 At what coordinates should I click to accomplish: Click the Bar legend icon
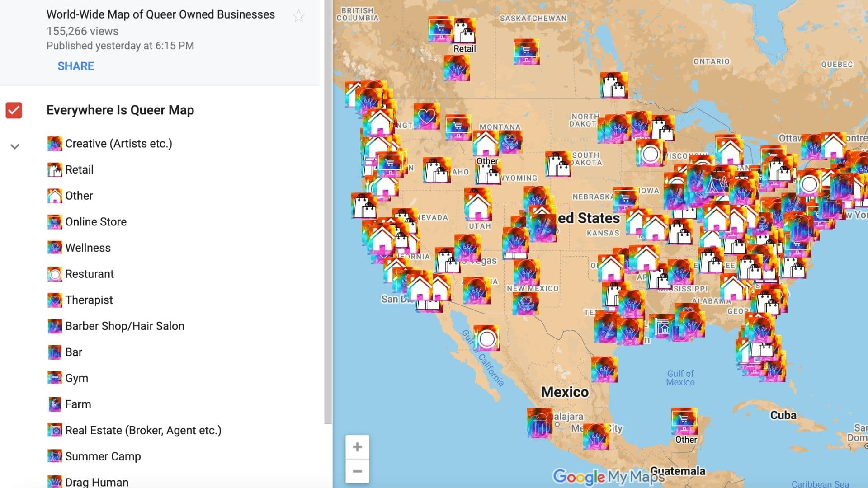point(54,352)
